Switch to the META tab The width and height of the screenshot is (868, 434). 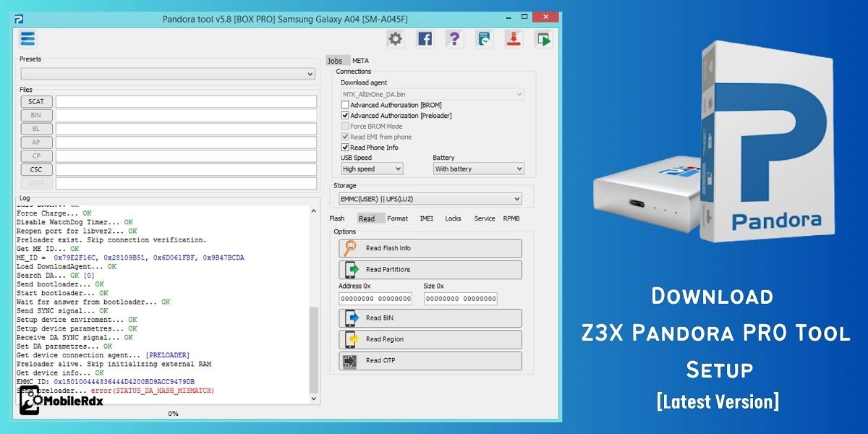(359, 61)
